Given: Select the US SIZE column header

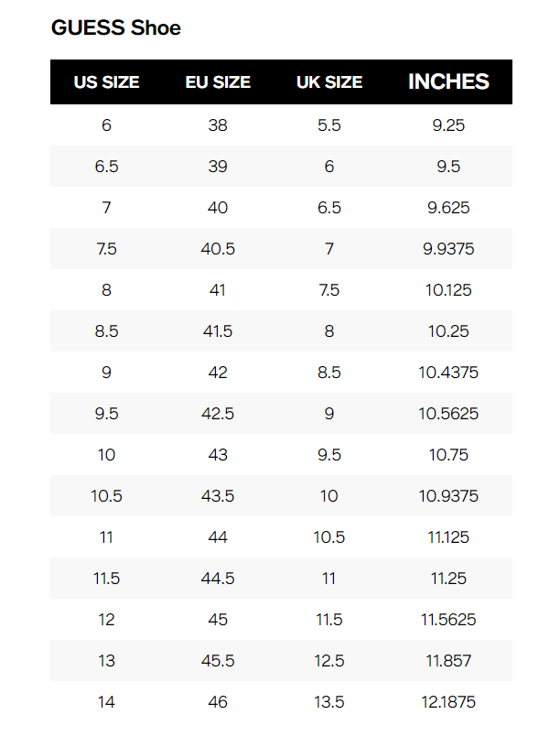Looking at the screenshot, I should click(x=106, y=82).
